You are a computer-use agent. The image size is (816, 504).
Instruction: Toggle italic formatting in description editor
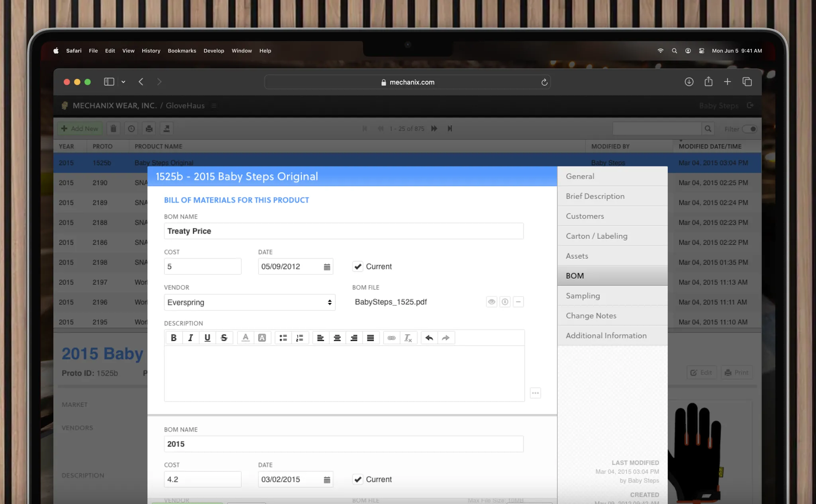click(190, 338)
